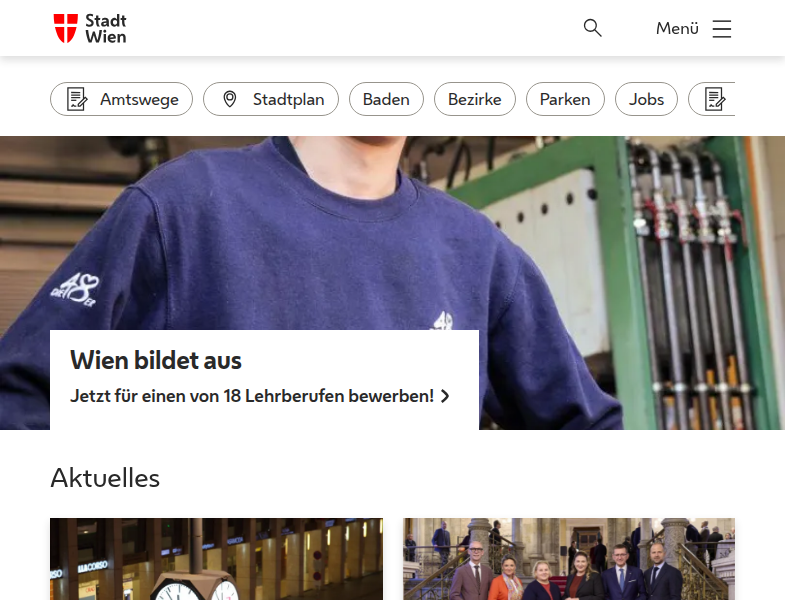The width and height of the screenshot is (800, 600).
Task: Select the Parken quick link
Action: (x=565, y=99)
